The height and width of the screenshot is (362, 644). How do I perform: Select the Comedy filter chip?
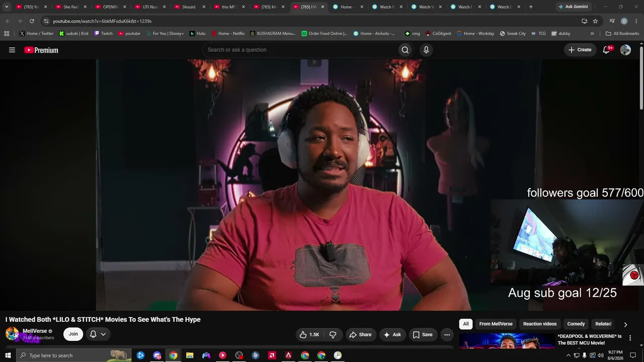point(576,324)
